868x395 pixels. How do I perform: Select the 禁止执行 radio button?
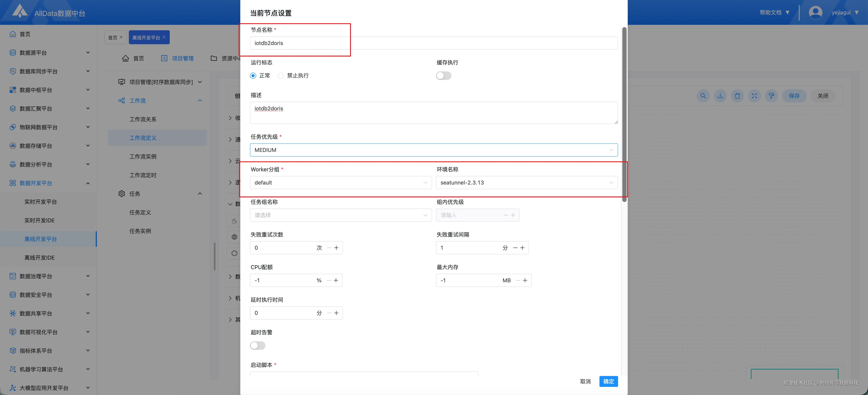coord(281,75)
